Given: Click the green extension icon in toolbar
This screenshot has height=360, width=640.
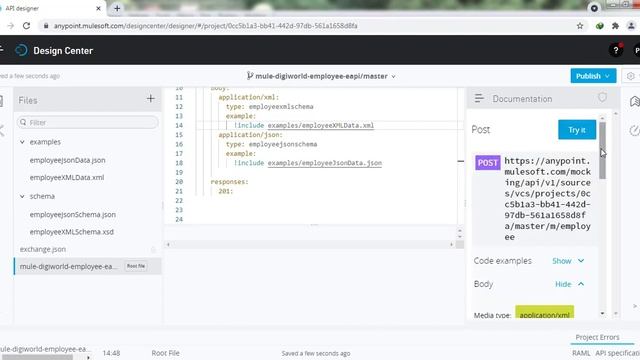Looking at the screenshot, I should tap(600, 26).
